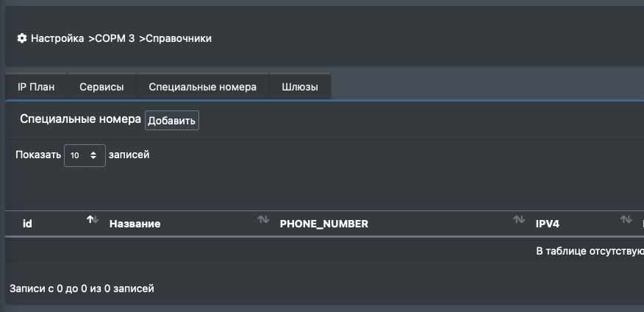This screenshot has width=644, height=312.
Task: Select the Специальные номера tab
Action: tap(202, 87)
